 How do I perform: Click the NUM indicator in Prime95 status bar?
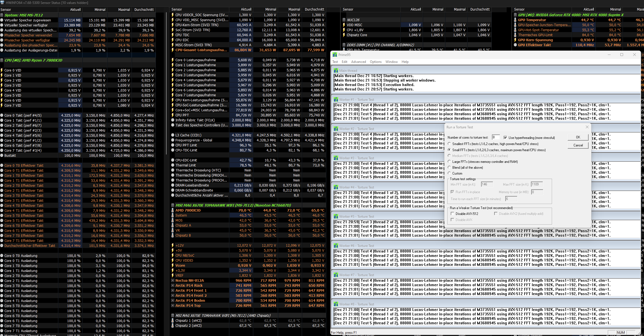(621, 333)
